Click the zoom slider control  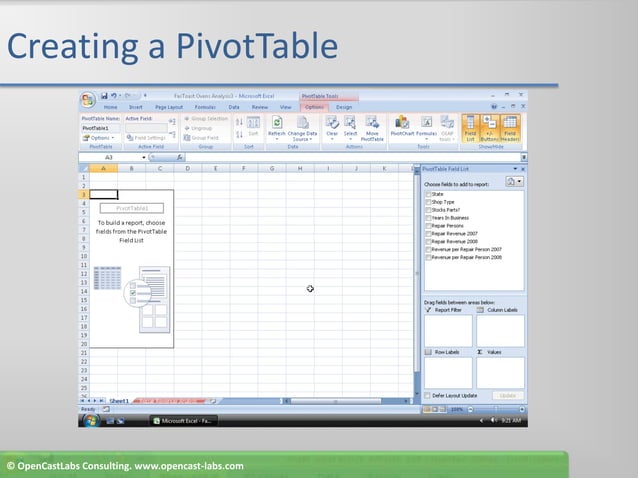pyautogui.click(x=496, y=409)
